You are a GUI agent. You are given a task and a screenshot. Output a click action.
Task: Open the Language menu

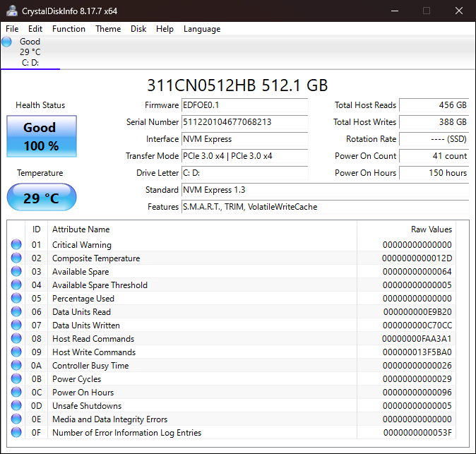pyautogui.click(x=202, y=29)
